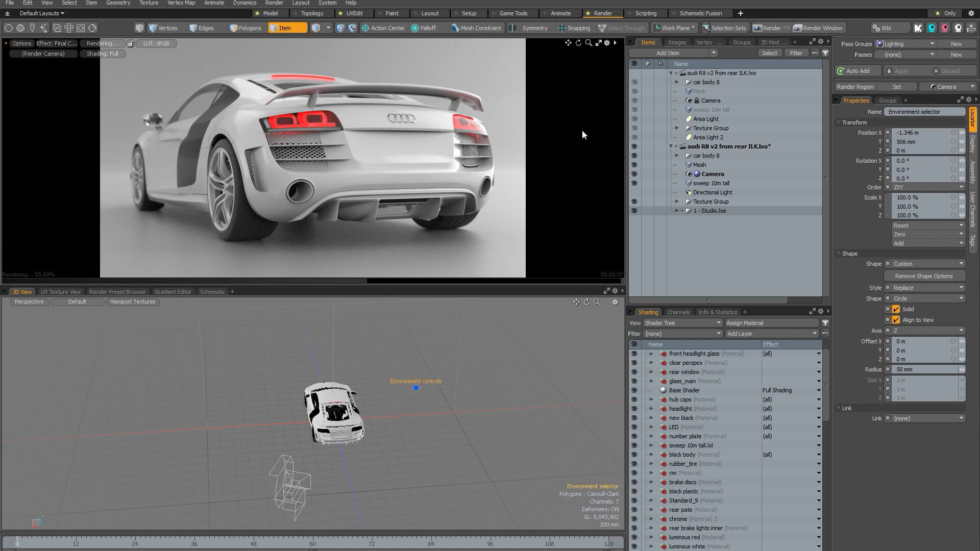980x551 pixels.
Task: Hide the rubber_tire material layer
Action: [634, 464]
